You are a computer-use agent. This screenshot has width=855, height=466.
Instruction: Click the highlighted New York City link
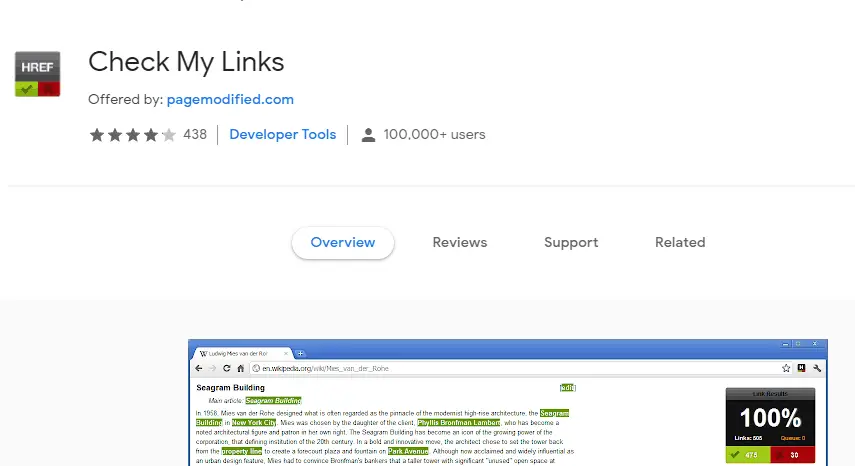(254, 423)
